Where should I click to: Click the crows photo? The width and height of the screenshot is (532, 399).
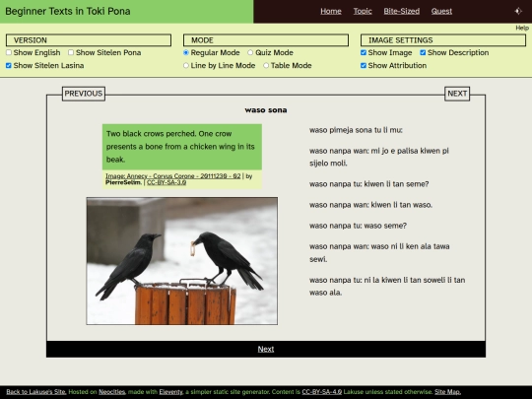[x=182, y=261]
